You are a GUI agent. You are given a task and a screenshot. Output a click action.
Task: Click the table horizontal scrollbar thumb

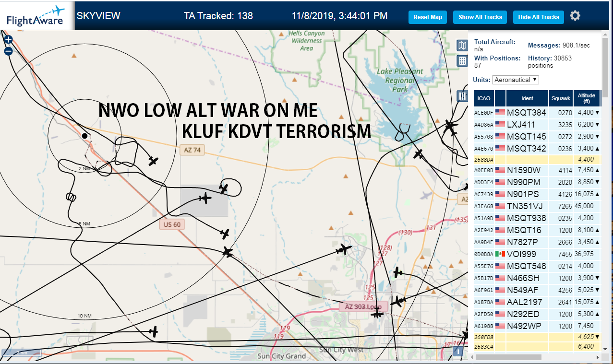tap(510, 357)
